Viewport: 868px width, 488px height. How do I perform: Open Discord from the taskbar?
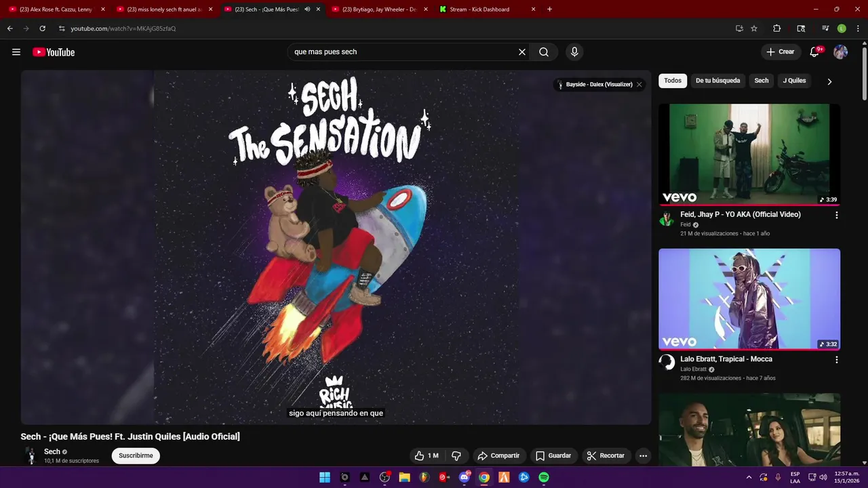(x=465, y=477)
